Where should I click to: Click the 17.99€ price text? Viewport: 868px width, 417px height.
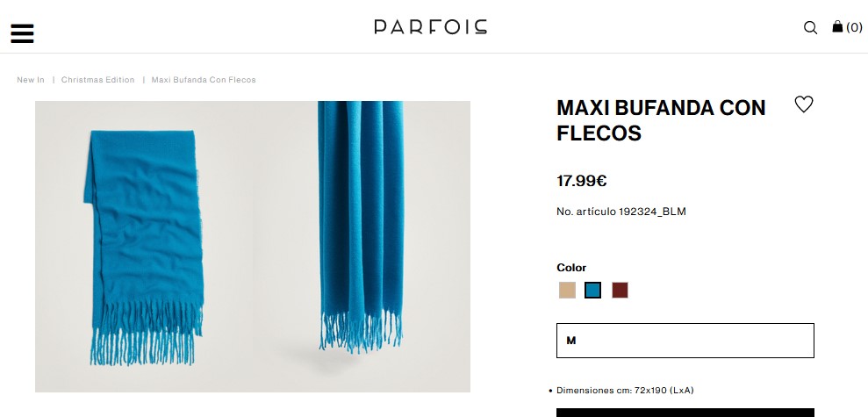(x=582, y=181)
